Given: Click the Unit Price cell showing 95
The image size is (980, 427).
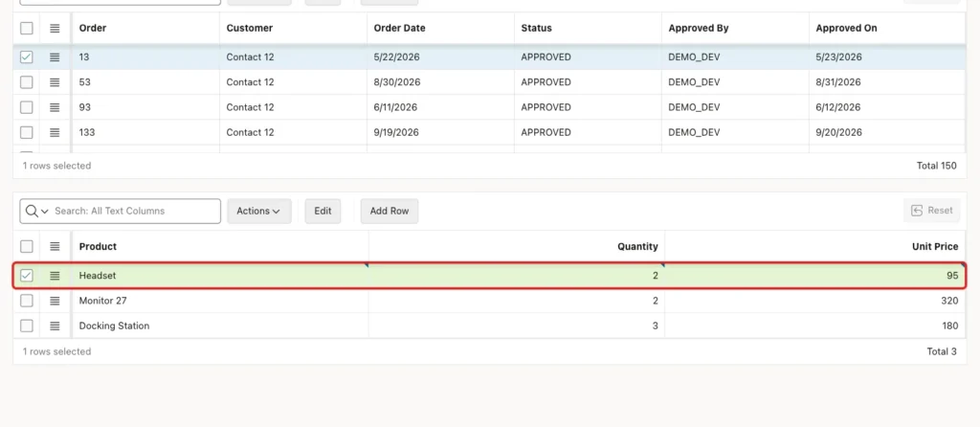Looking at the screenshot, I should pyautogui.click(x=815, y=275).
